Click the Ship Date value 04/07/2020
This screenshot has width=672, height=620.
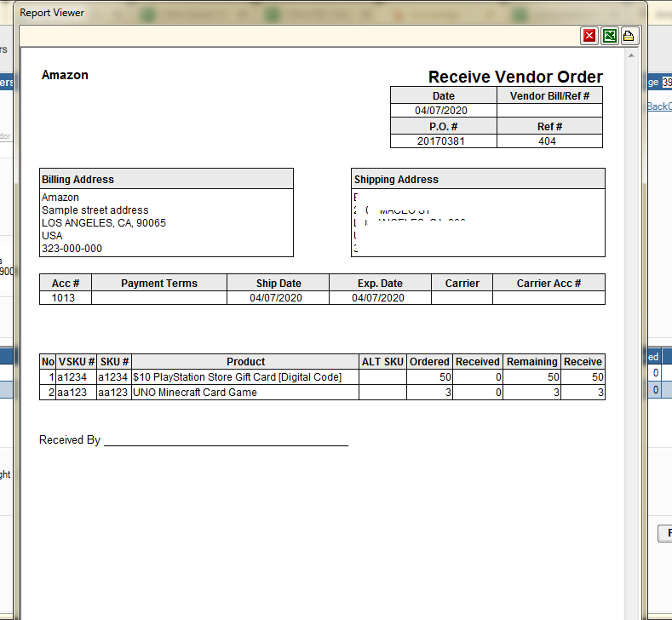tap(278, 298)
